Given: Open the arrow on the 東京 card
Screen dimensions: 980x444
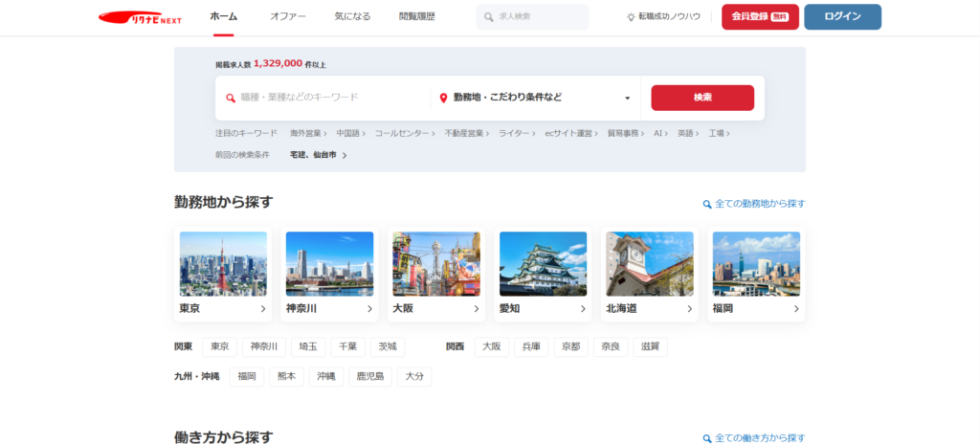Looking at the screenshot, I should tap(263, 309).
